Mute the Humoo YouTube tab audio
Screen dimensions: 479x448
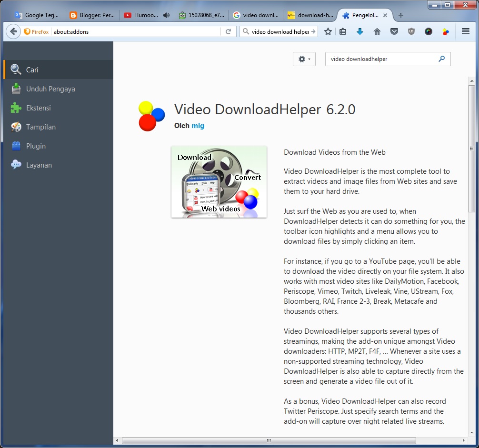pyautogui.click(x=166, y=15)
